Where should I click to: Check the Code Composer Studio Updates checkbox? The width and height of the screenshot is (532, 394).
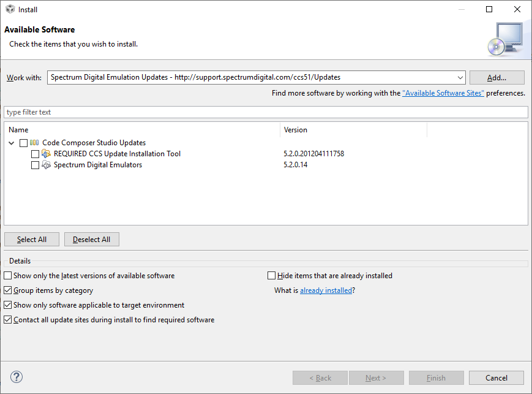pyautogui.click(x=23, y=143)
